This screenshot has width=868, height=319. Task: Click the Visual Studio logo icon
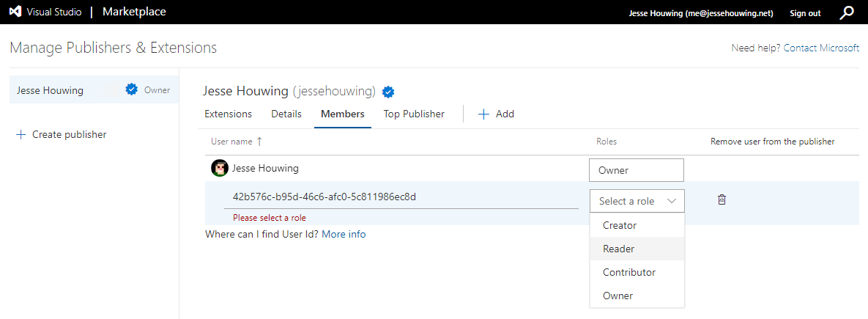[15, 12]
